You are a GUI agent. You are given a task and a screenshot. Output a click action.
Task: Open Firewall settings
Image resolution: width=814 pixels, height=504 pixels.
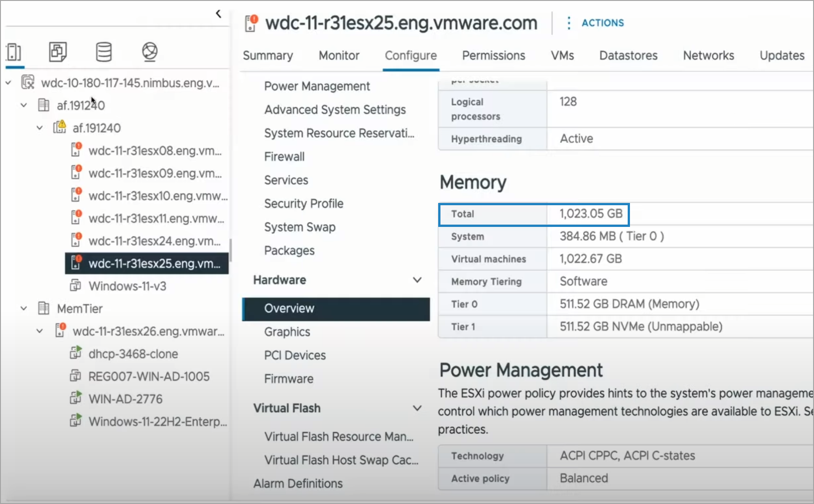tap(284, 157)
